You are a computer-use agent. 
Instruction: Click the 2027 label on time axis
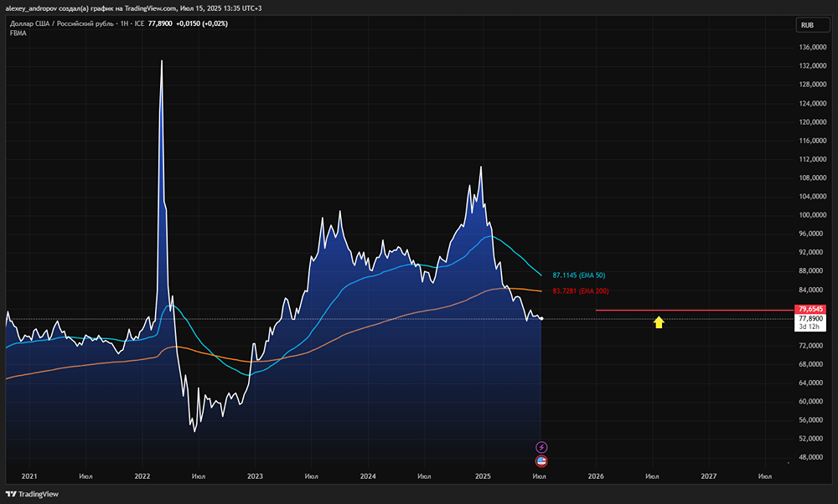point(709,476)
